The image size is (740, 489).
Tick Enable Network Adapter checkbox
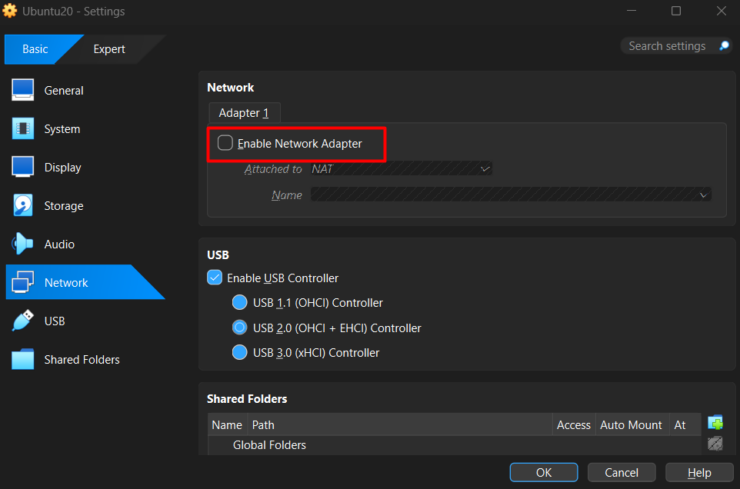225,143
